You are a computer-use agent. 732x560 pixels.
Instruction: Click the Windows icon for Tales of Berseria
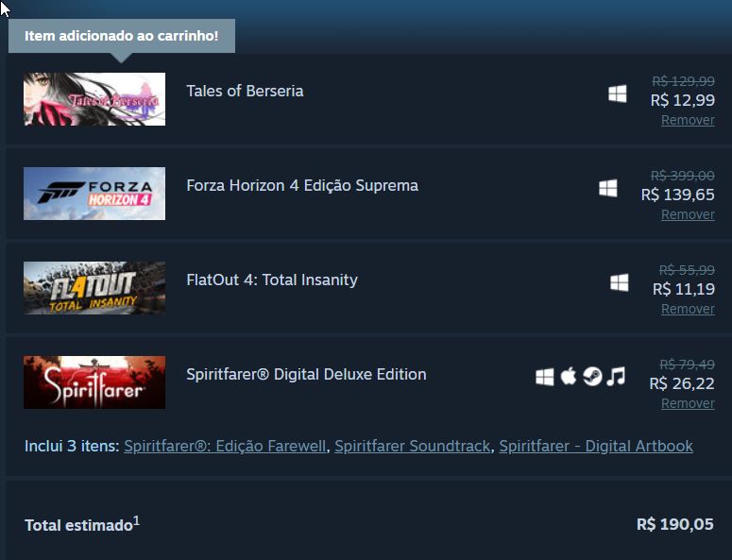(618, 93)
